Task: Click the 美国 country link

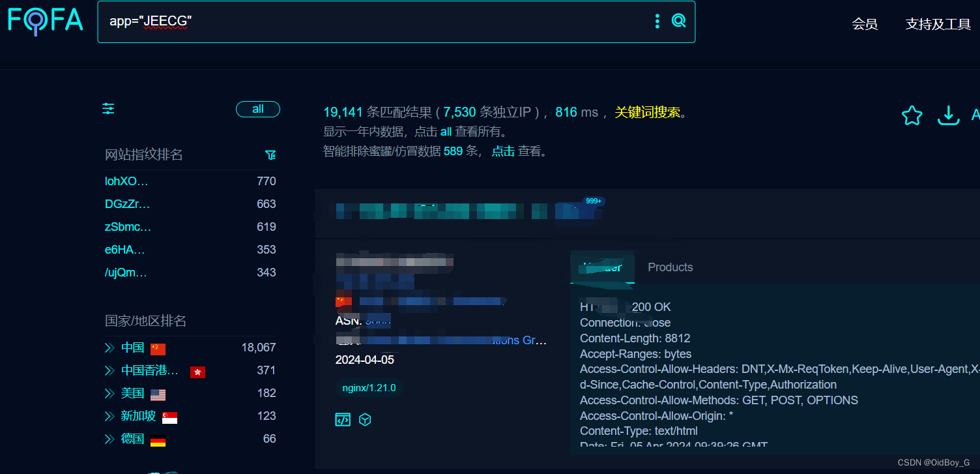Action: pyautogui.click(x=132, y=393)
